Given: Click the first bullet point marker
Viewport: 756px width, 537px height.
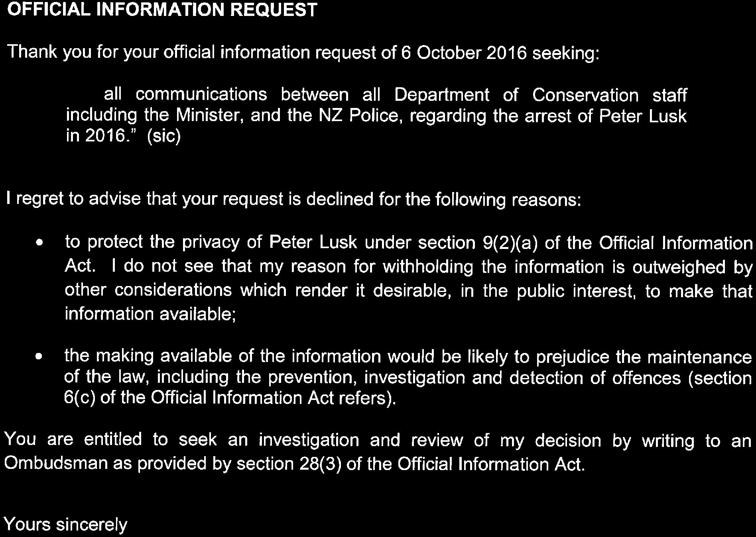Looking at the screenshot, I should tap(37, 243).
